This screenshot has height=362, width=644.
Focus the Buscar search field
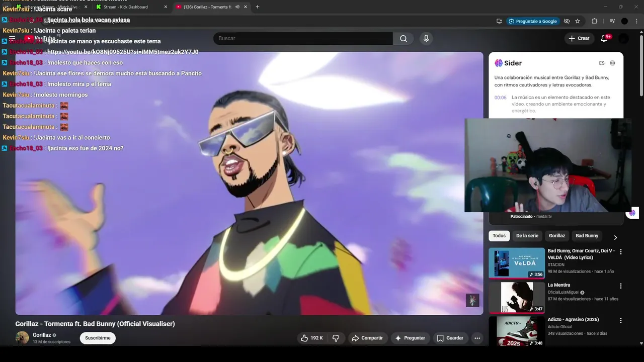click(x=303, y=39)
